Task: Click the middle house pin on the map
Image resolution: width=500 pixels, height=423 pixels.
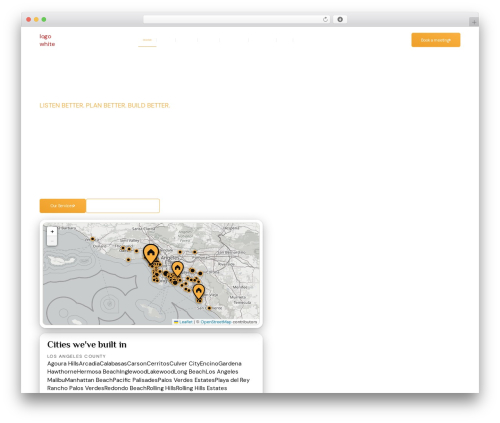Action: click(177, 269)
